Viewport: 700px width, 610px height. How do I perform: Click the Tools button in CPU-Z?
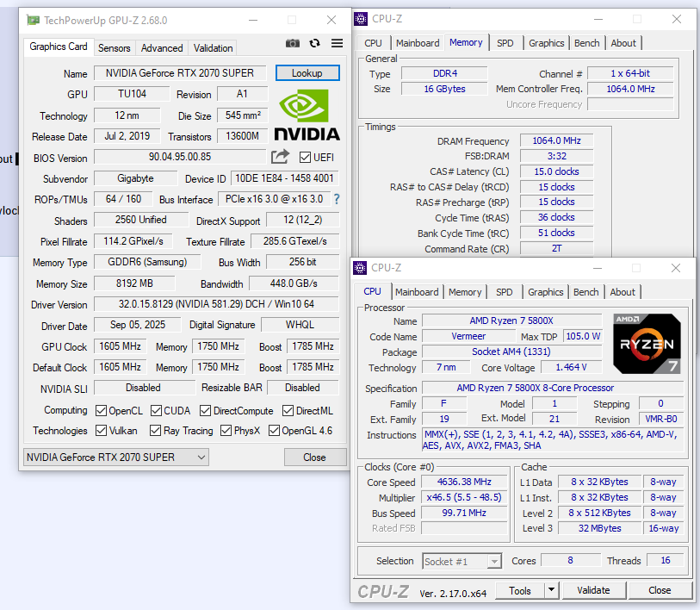point(520,591)
